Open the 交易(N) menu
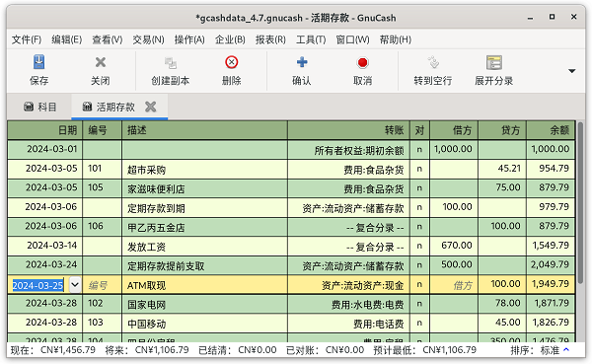This screenshot has width=592, height=364. [x=148, y=39]
